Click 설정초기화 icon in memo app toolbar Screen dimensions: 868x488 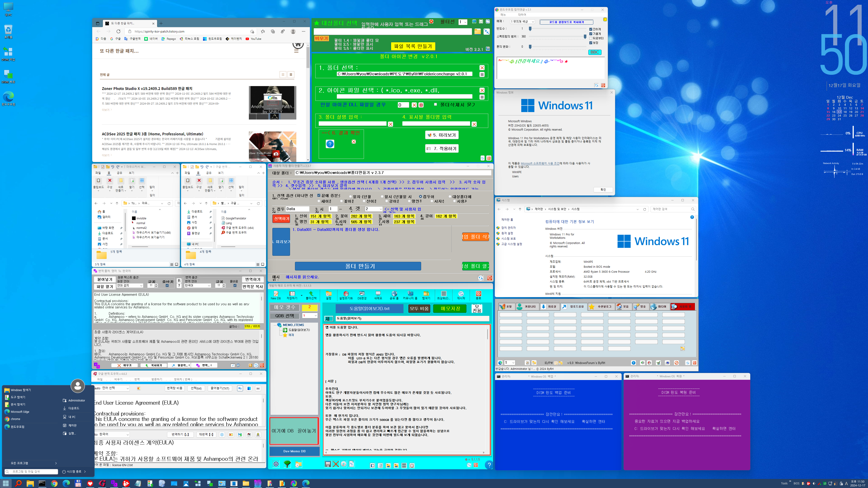[x=346, y=295]
